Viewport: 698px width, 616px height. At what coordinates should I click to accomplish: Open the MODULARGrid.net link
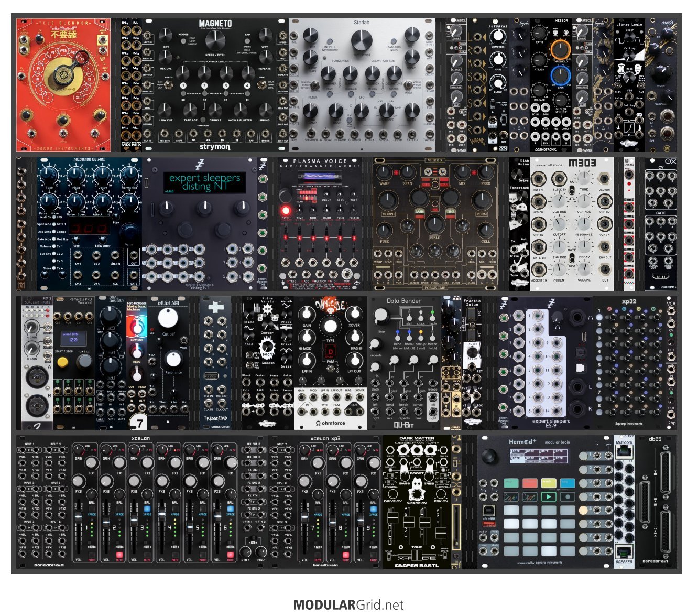tap(348, 605)
